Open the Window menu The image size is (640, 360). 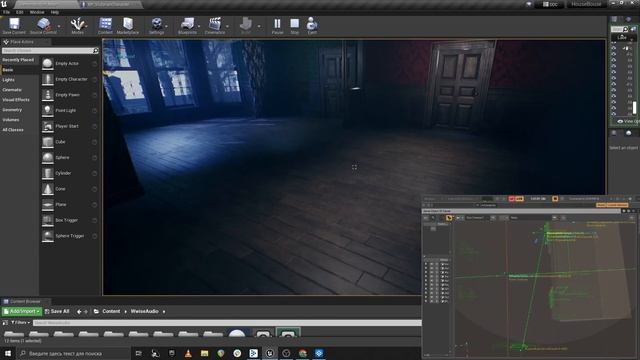(37, 12)
